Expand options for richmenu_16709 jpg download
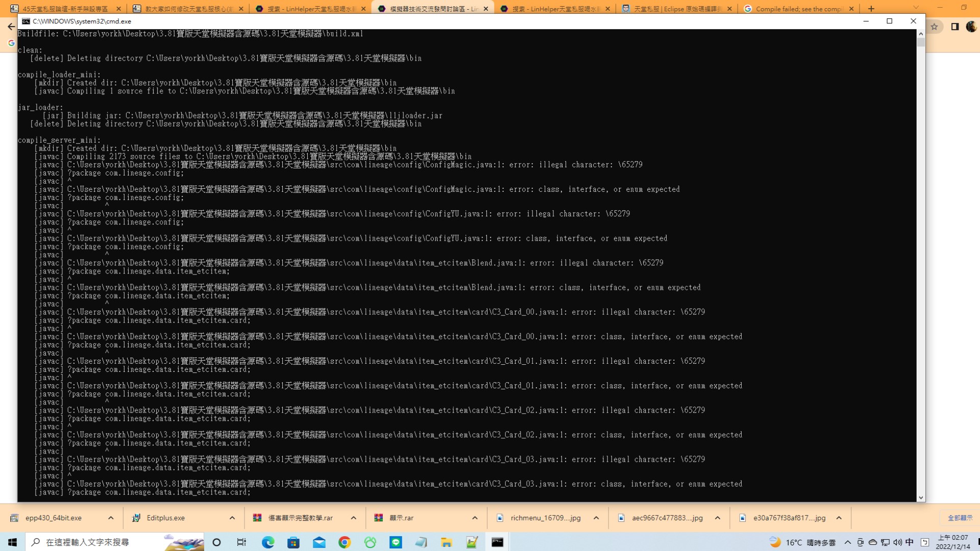 [596, 518]
